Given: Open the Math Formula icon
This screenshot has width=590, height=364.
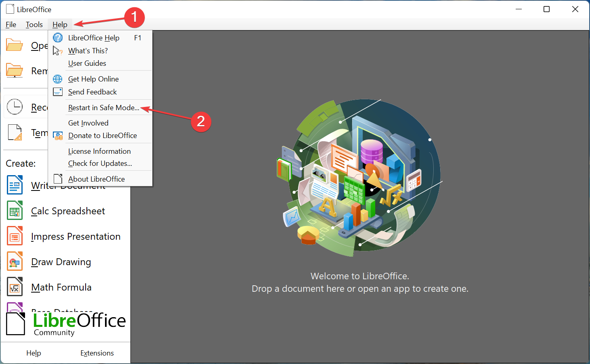Looking at the screenshot, I should tap(15, 287).
